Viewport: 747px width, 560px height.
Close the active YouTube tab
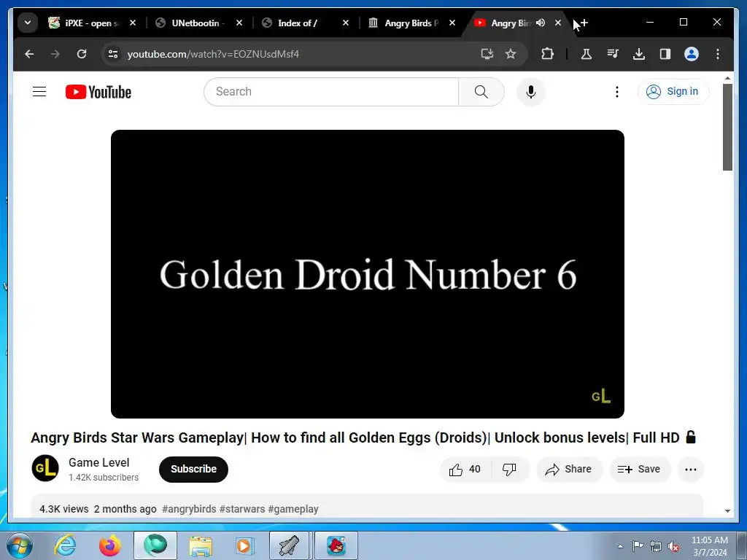click(558, 23)
